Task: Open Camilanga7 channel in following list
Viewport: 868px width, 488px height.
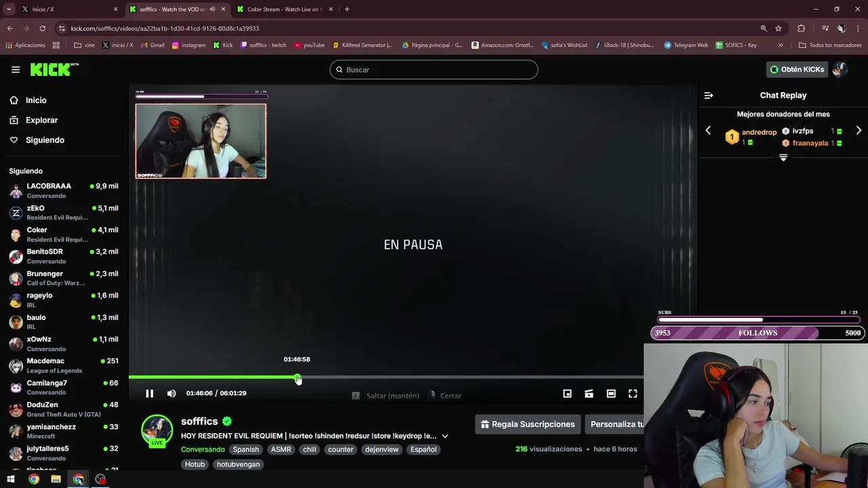Action: 64,388
